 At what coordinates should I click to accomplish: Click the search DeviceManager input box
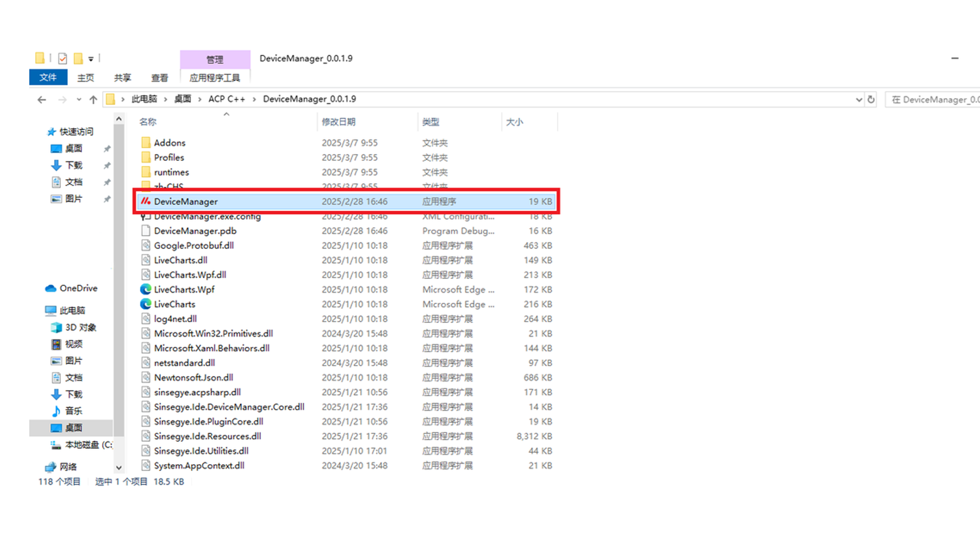(x=934, y=99)
